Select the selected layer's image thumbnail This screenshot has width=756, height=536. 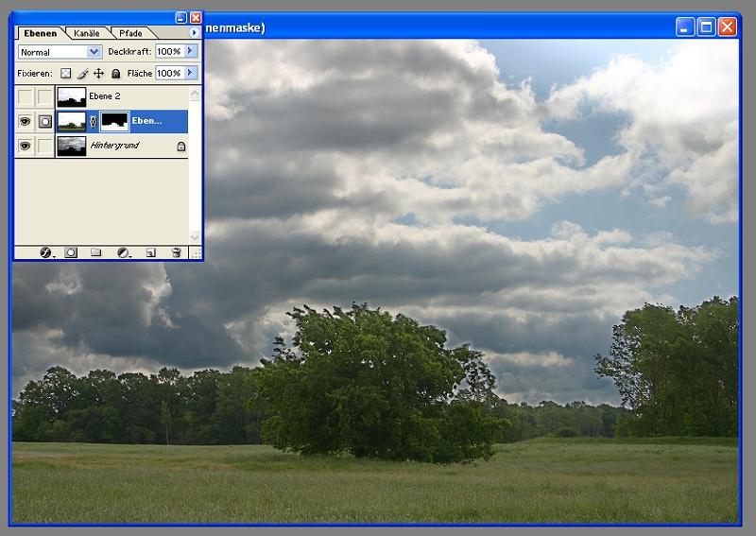coord(72,122)
